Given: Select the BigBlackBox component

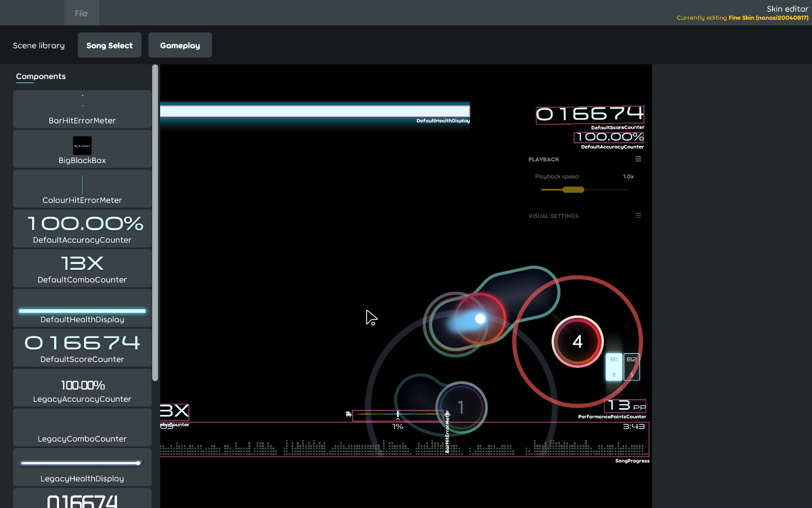Looking at the screenshot, I should 82,149.
